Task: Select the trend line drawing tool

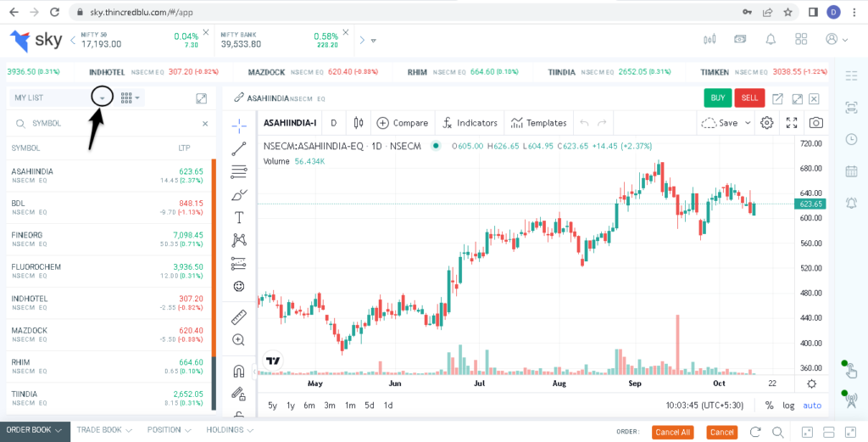Action: point(239,148)
